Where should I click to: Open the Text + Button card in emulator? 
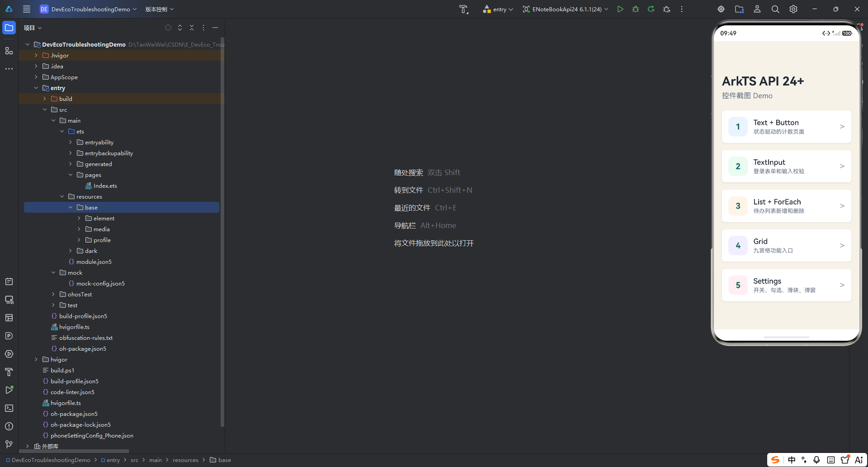pos(786,127)
